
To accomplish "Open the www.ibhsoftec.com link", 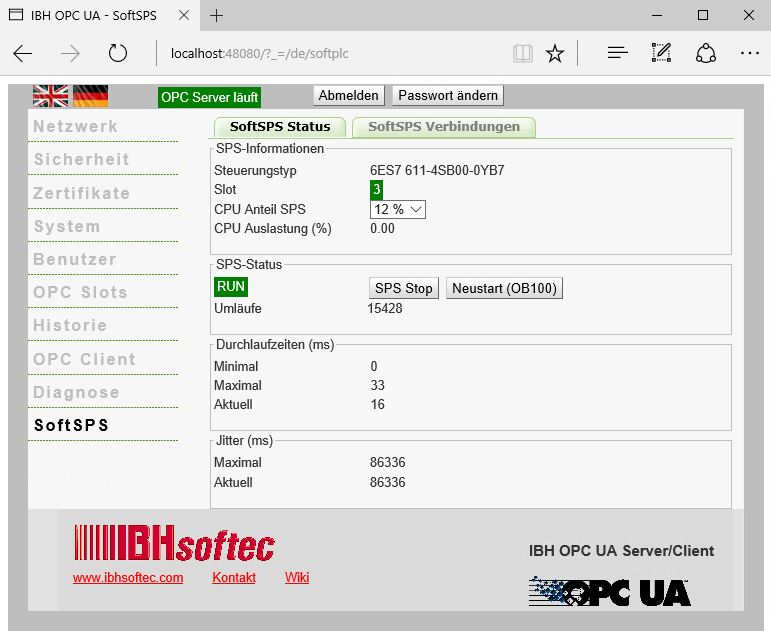I will pyautogui.click(x=128, y=578).
